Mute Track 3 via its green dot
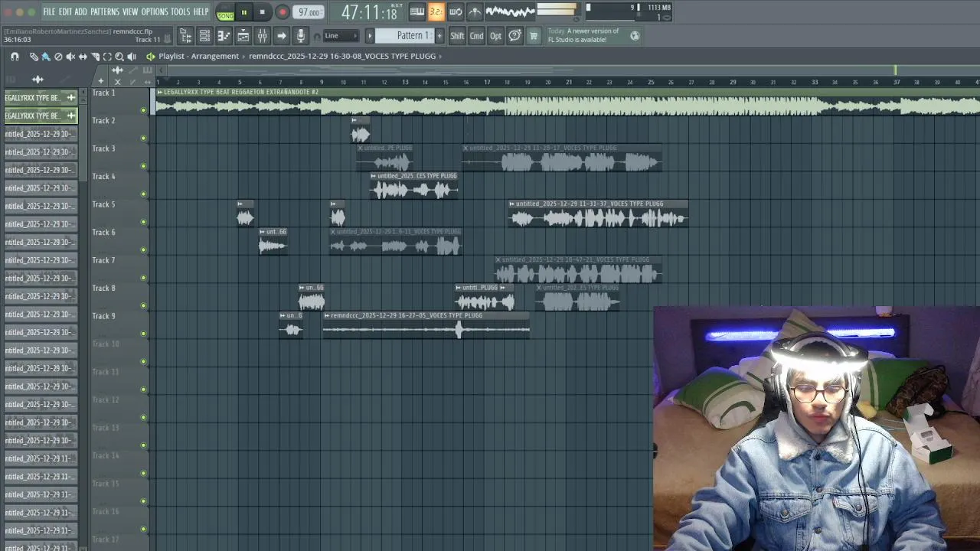The image size is (980, 551). (x=143, y=166)
